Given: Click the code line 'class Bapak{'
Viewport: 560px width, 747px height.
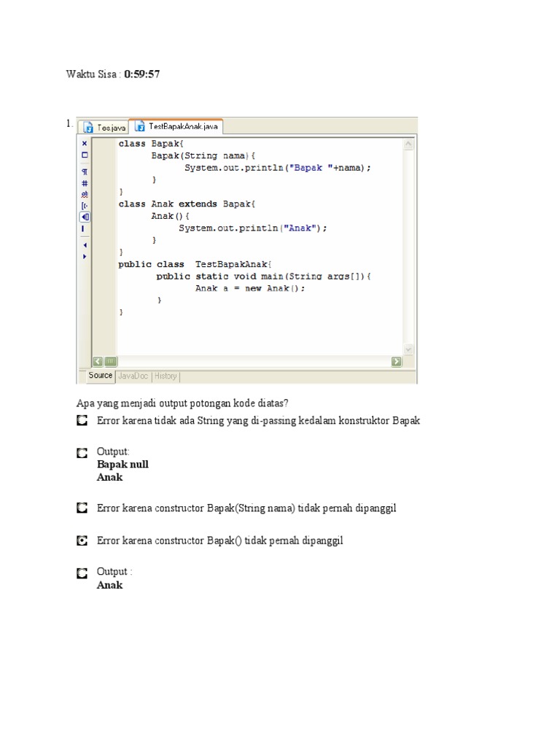Looking at the screenshot, I should (151, 144).
